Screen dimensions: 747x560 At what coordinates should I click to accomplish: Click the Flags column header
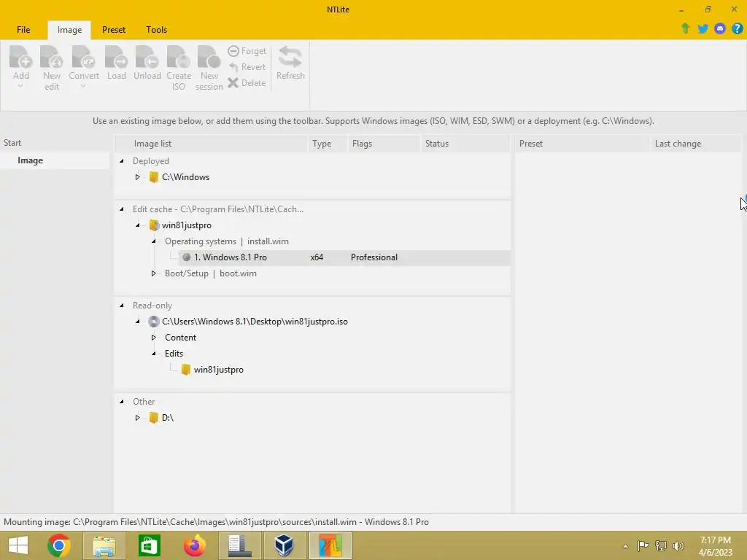pyautogui.click(x=384, y=144)
